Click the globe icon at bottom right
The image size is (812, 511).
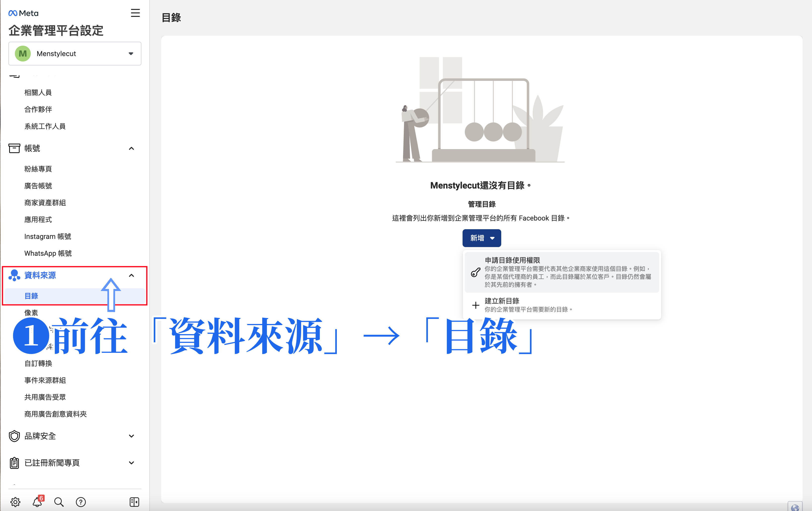[x=795, y=507]
